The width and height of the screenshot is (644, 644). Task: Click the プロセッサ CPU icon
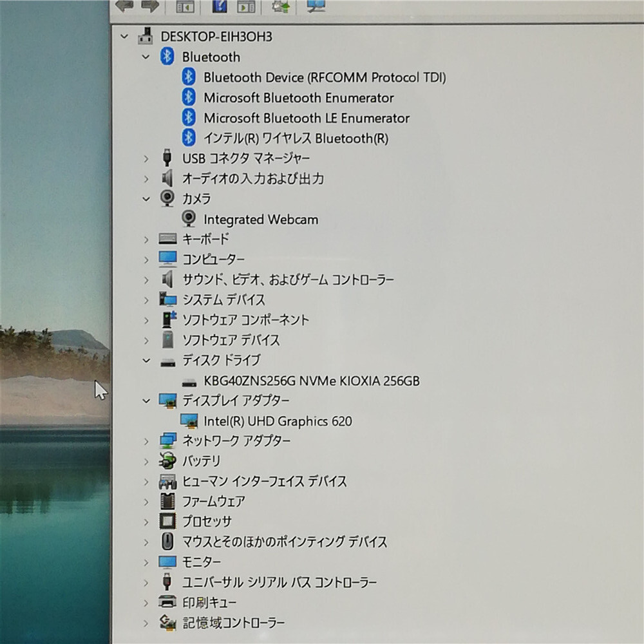click(x=167, y=521)
